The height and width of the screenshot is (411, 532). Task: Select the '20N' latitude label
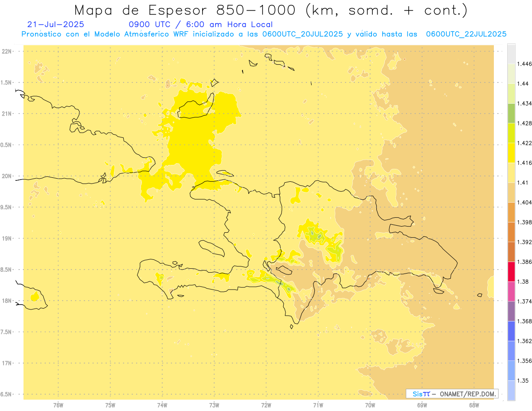click(7, 176)
